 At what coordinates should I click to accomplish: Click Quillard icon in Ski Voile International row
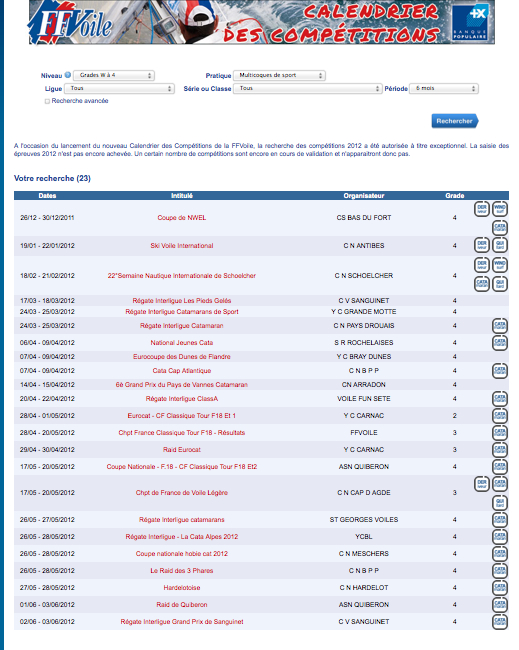tap(500, 245)
